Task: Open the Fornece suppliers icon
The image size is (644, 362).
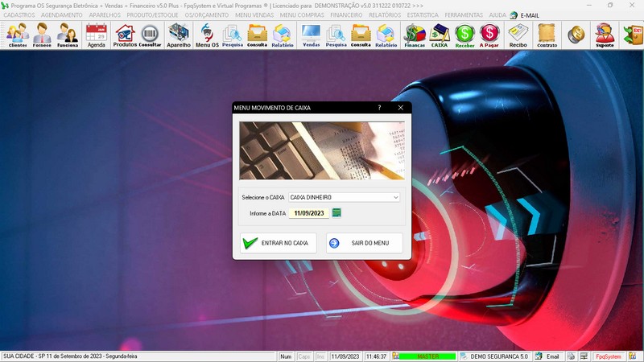Action: click(x=42, y=35)
